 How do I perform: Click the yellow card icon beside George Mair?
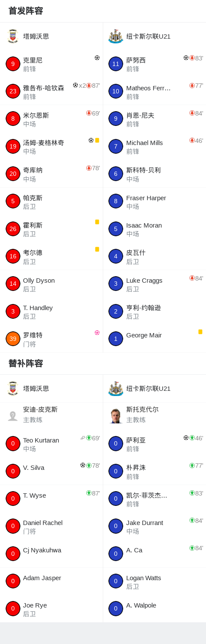tap(200, 332)
